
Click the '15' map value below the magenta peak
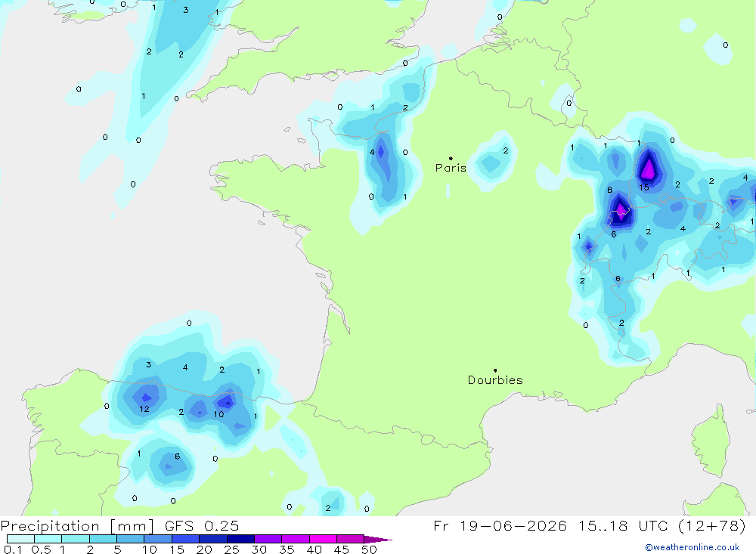coord(644,187)
